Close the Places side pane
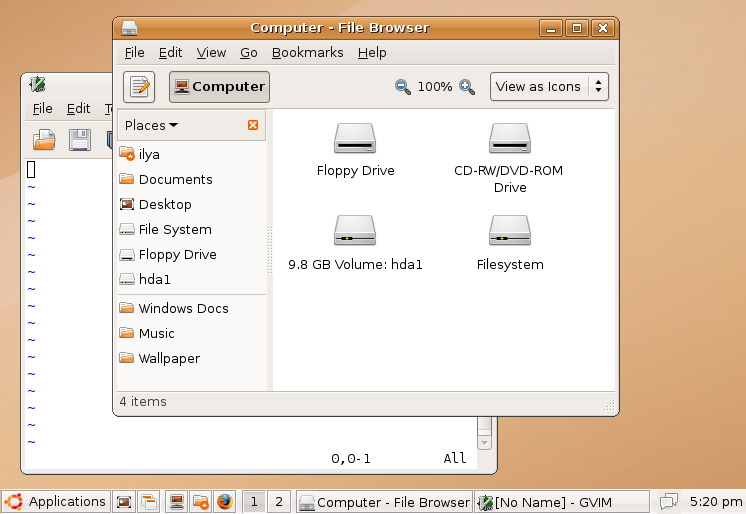746x514 pixels. pyautogui.click(x=253, y=125)
